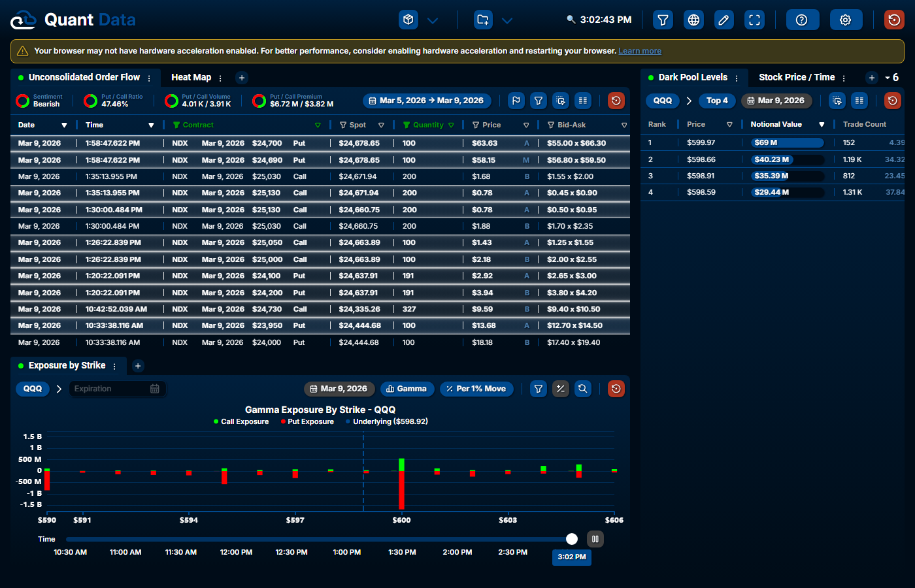Screen dimensions: 915x588
Task: Toggle Underlying ($598.92) legend series
Action: pyautogui.click(x=387, y=422)
